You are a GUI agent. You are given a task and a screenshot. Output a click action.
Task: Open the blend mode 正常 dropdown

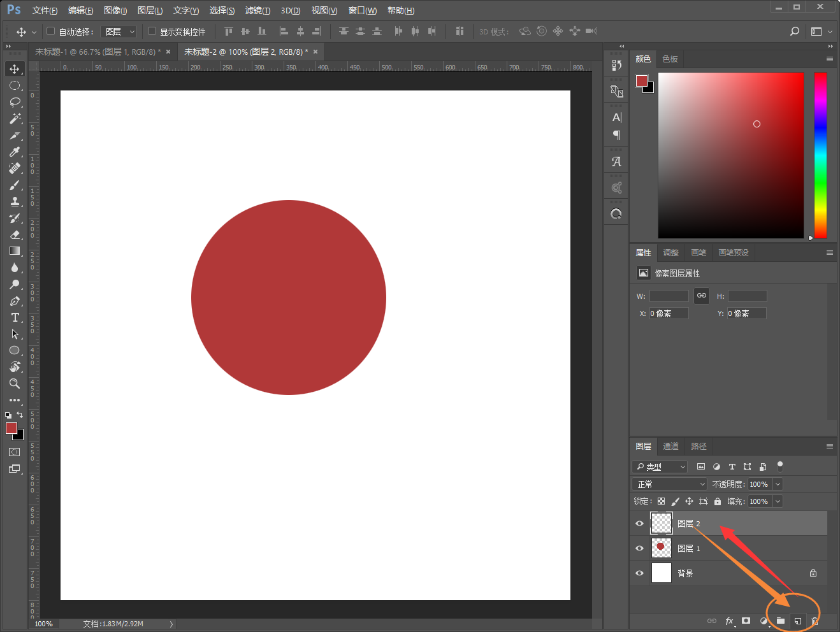pos(670,484)
